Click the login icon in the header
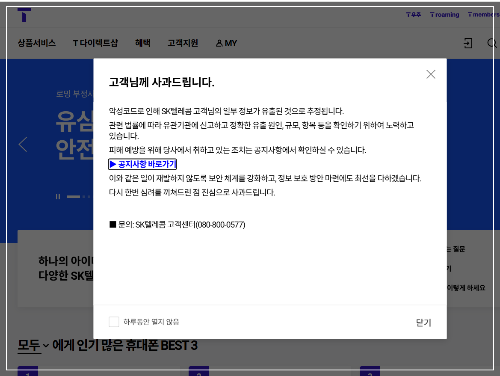500x376 pixels. coord(468,43)
